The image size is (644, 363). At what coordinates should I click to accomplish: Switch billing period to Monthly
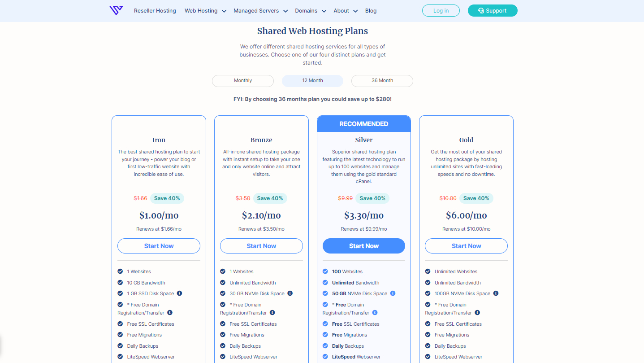pos(243,81)
